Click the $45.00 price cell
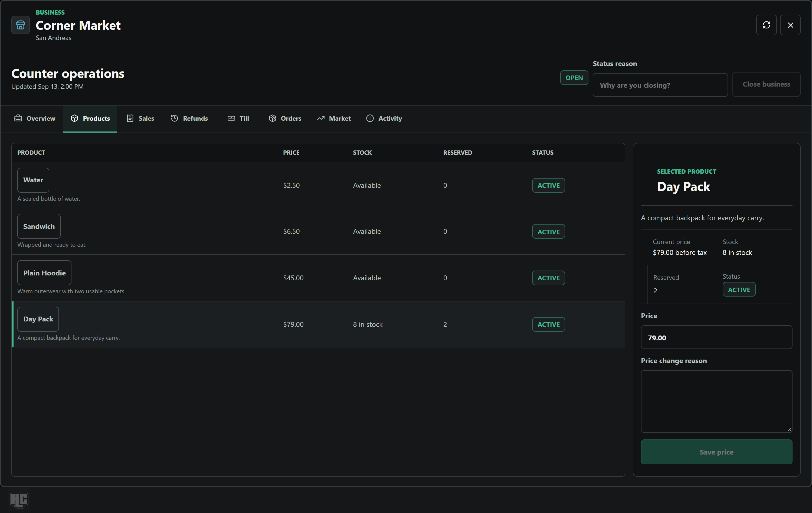Viewport: 812px width, 513px height. [x=293, y=278]
